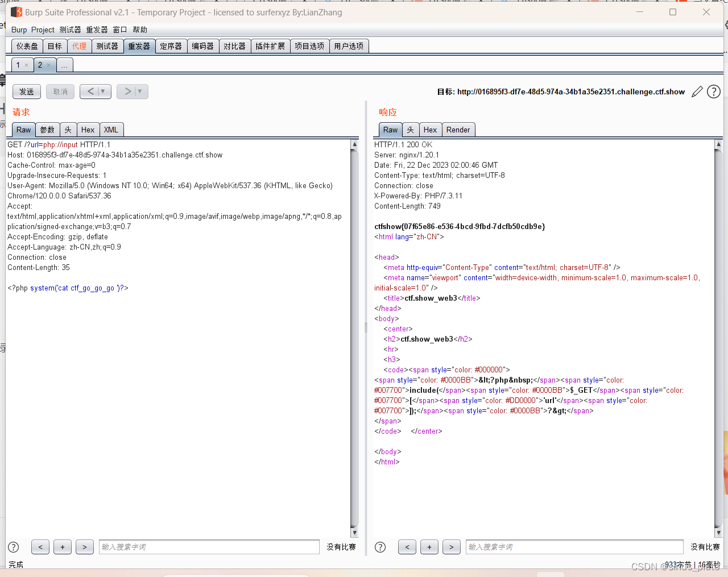Screen dimensions: 728x577
Task: Switch to the 代理 tab
Action: (x=80, y=46)
